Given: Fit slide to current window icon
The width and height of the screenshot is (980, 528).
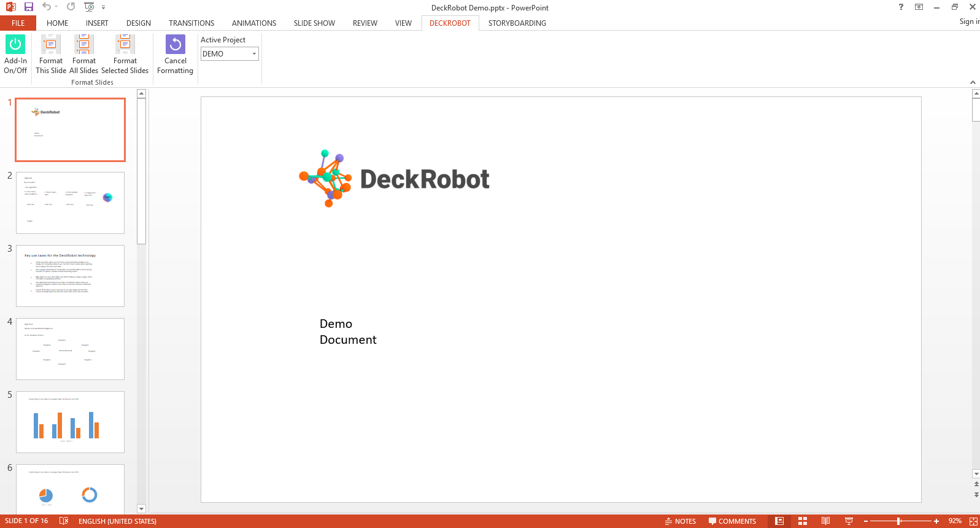Looking at the screenshot, I should [973, 521].
